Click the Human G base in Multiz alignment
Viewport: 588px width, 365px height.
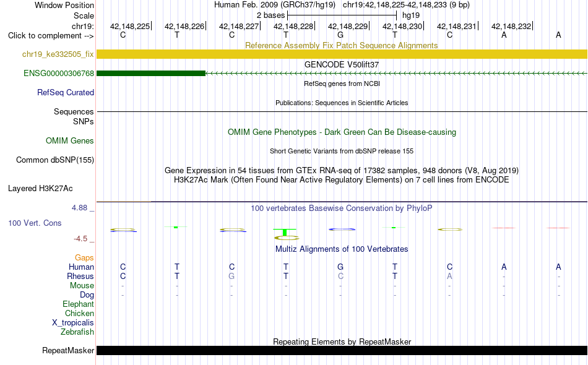coord(340,267)
